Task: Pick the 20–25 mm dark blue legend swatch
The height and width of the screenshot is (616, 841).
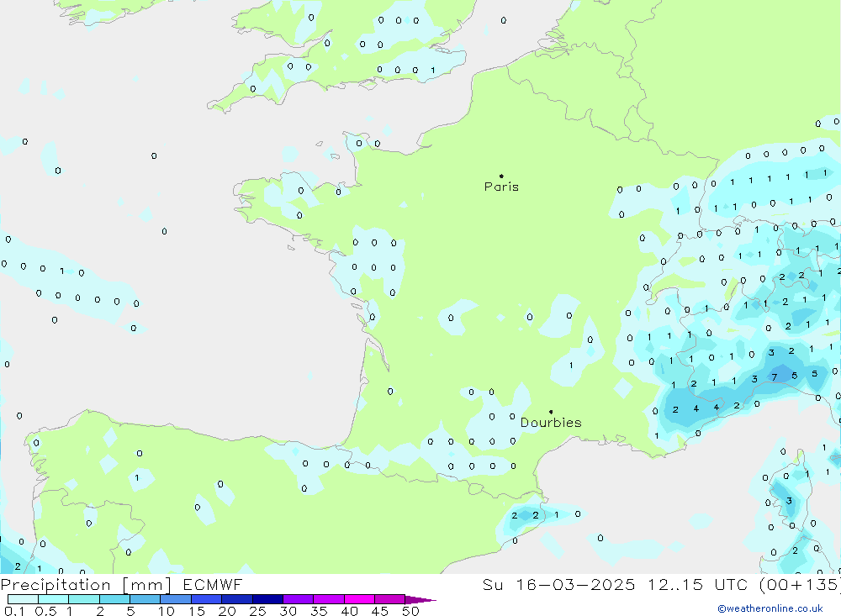Action: click(236, 599)
